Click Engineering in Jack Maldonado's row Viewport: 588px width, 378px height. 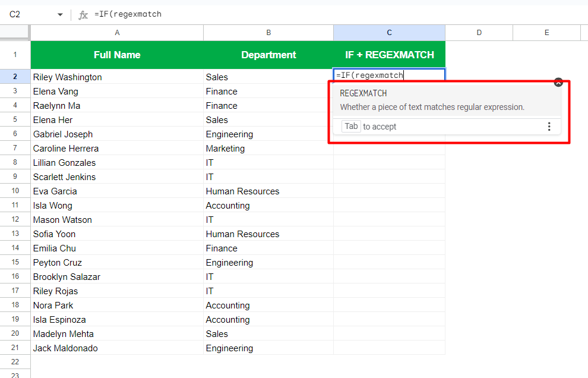[x=268, y=348]
